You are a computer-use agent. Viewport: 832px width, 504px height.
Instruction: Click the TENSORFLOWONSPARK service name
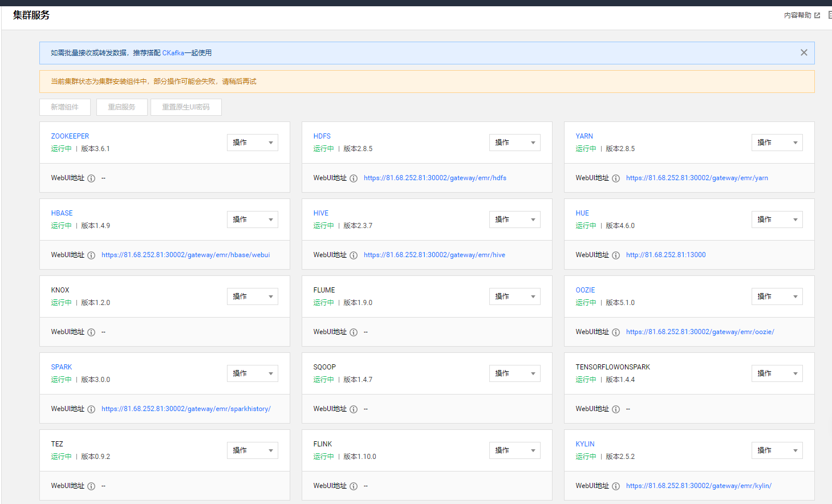coord(613,367)
